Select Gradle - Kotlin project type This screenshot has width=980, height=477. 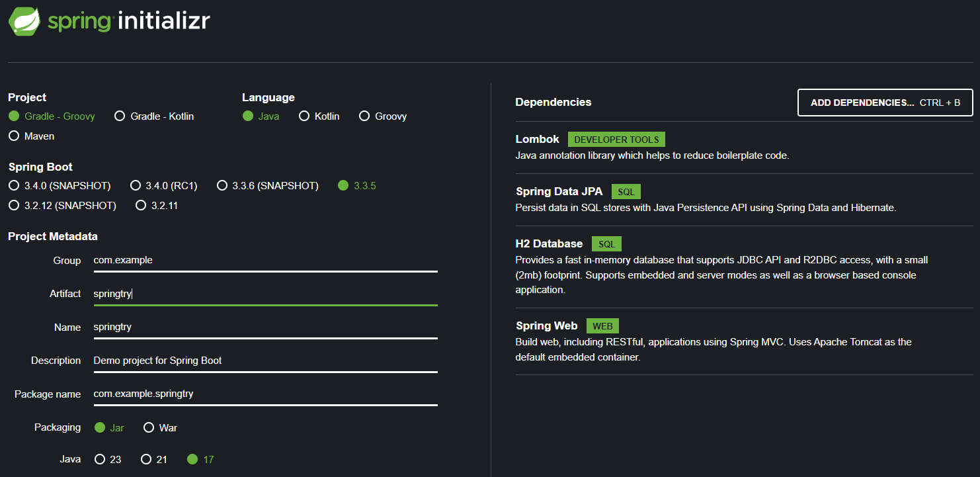[154, 116]
